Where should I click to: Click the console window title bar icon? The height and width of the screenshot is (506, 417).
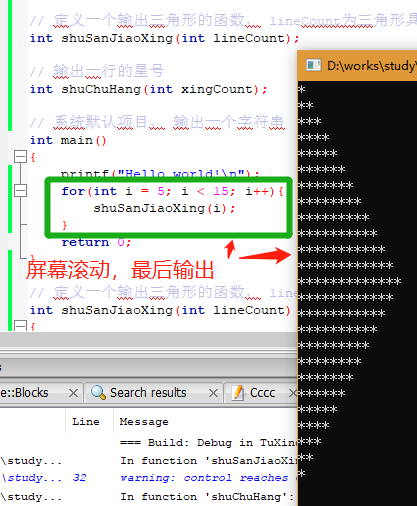click(x=313, y=65)
